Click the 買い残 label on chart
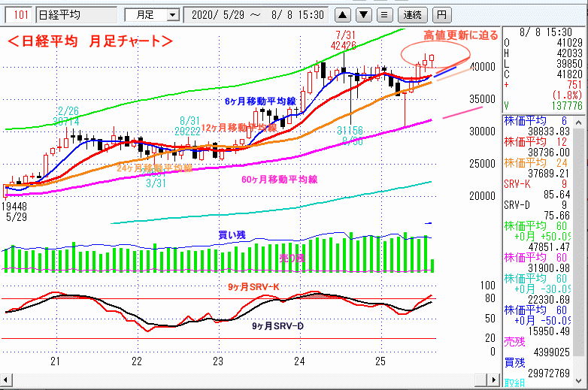588x390 pixels. (x=232, y=235)
